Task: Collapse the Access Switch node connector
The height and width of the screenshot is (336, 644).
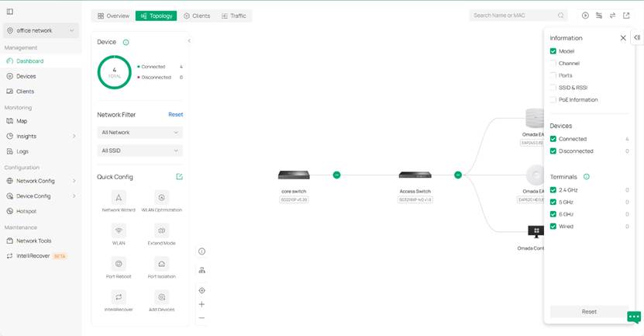Action: (x=458, y=175)
